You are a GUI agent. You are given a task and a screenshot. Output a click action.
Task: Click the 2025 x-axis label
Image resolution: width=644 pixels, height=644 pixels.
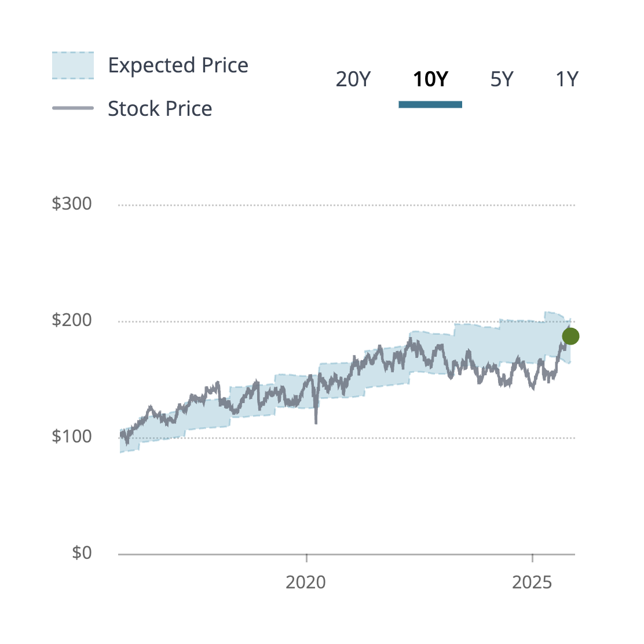(534, 582)
